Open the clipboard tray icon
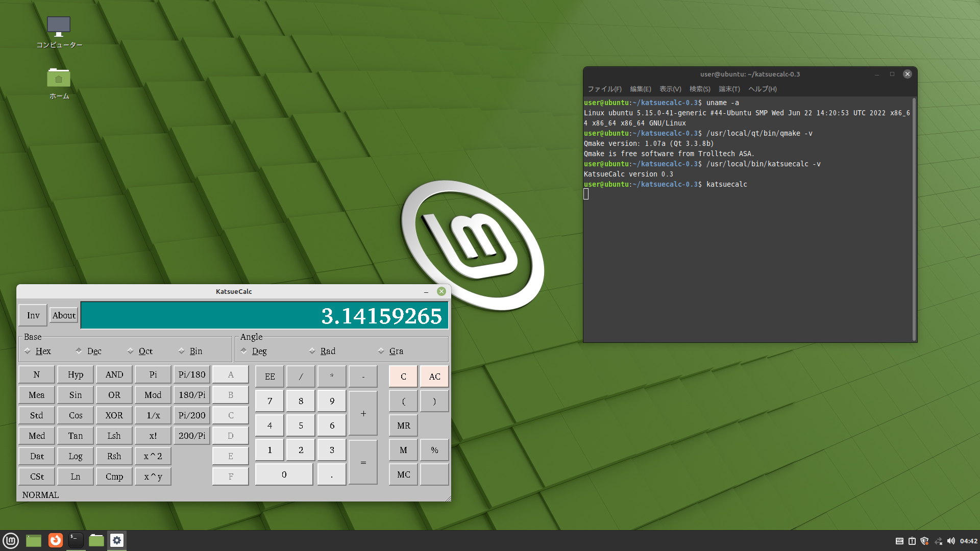Viewport: 980px width, 551px height. 912,541
